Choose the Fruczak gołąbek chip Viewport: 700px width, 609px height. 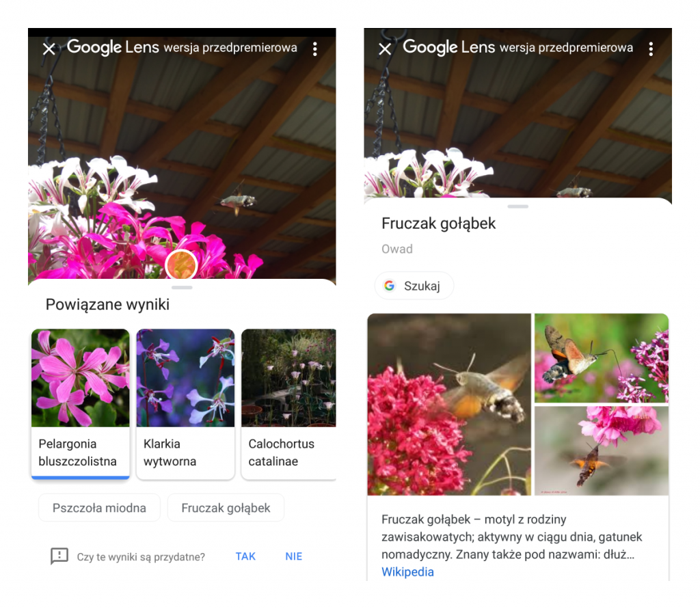[226, 508]
